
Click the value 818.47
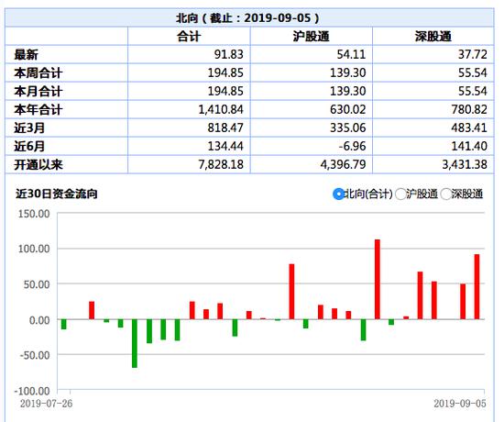(225, 128)
